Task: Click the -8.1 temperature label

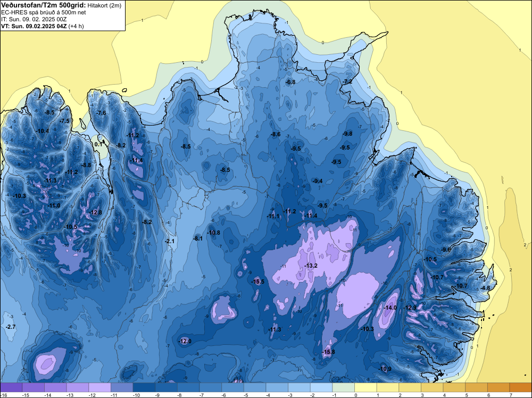Action: (x=198, y=238)
